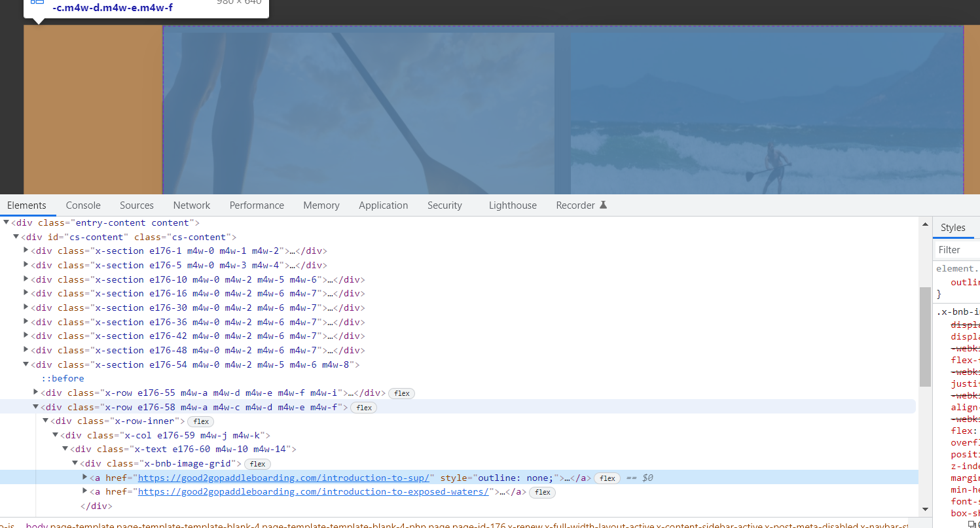Expand the x-section e176-1 node
This screenshot has height=528, width=980.
click(26, 251)
